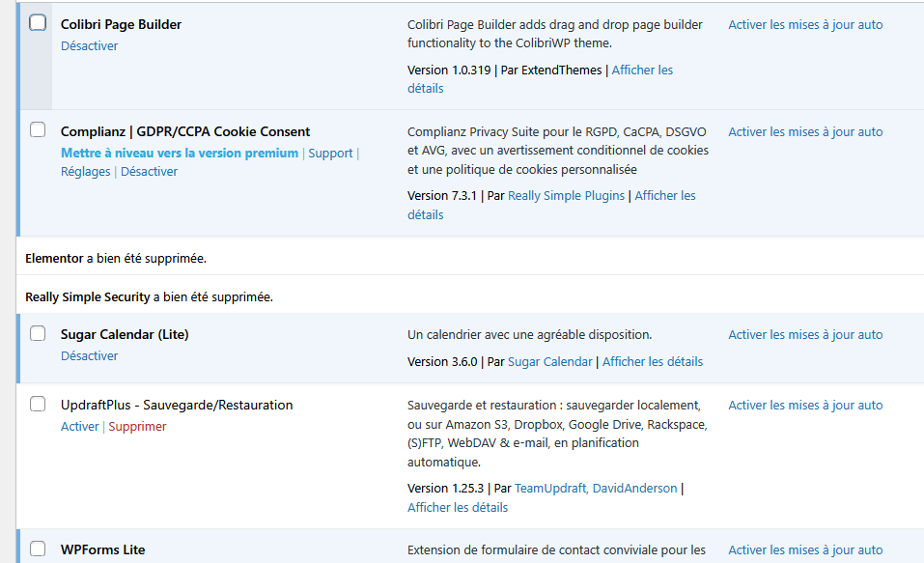The image size is (924, 563).
Task: Enable auto-updates for WPForms Lite
Action: [x=805, y=549]
